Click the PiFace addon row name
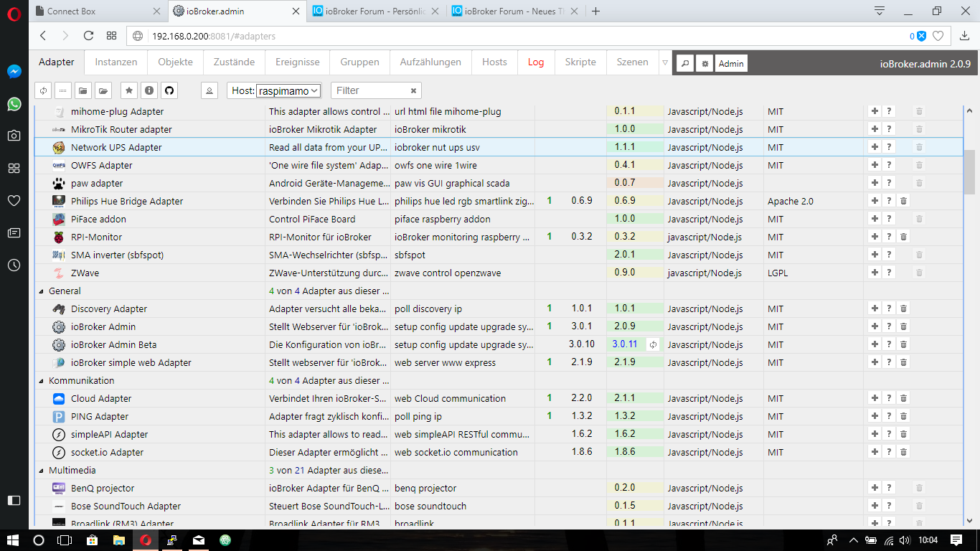This screenshot has height=551, width=980. [98, 219]
